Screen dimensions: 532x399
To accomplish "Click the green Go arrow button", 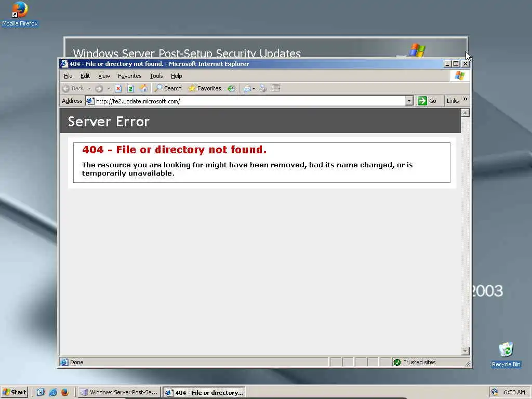I will point(422,101).
